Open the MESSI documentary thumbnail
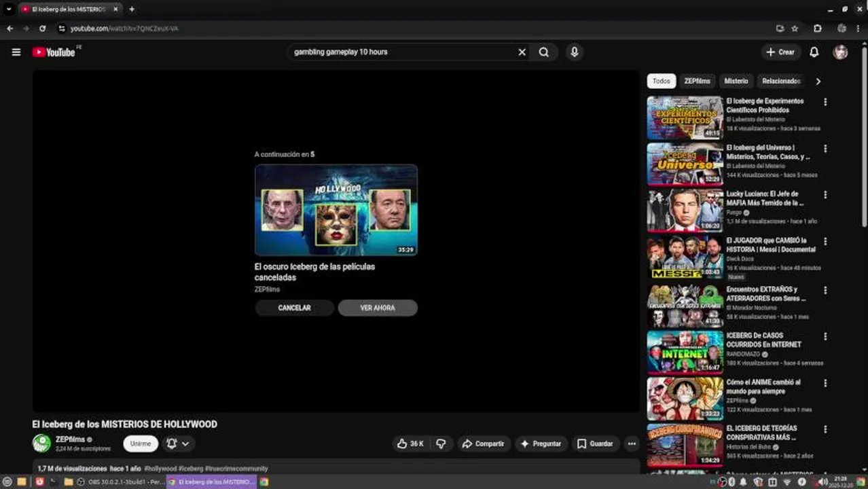Viewport: 868px width, 489px height. 685,257
